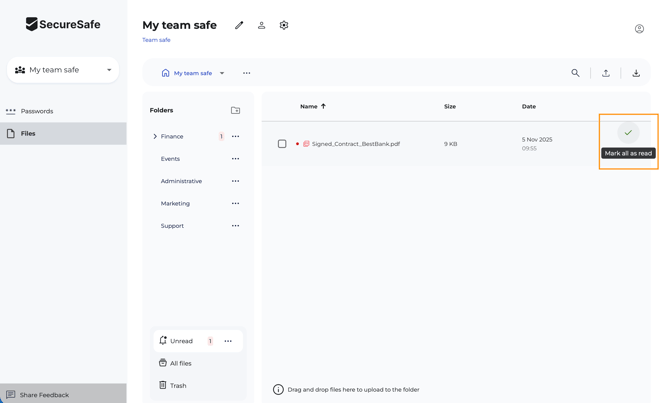
Task: Open the Marketing folder
Action: [175, 203]
